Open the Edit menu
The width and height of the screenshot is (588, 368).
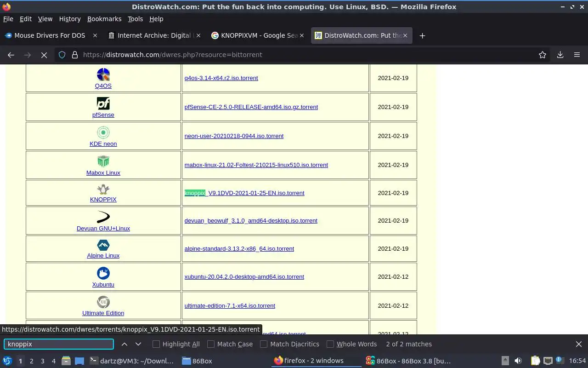(x=26, y=19)
